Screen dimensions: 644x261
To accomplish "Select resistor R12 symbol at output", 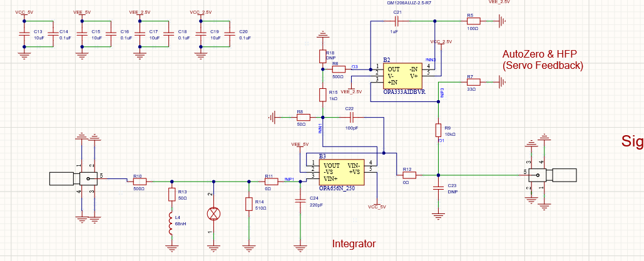I will (x=409, y=175).
